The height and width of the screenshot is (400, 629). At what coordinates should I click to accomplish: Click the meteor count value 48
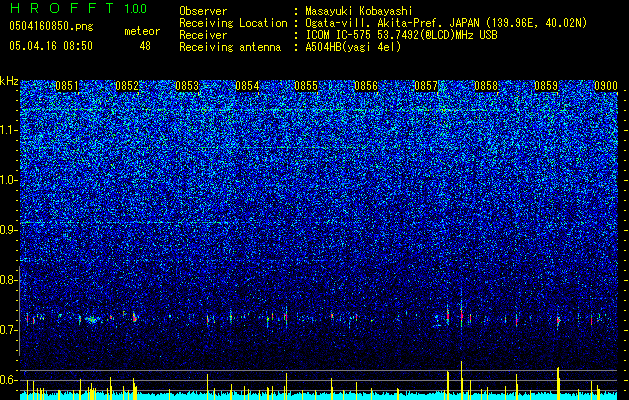click(145, 46)
